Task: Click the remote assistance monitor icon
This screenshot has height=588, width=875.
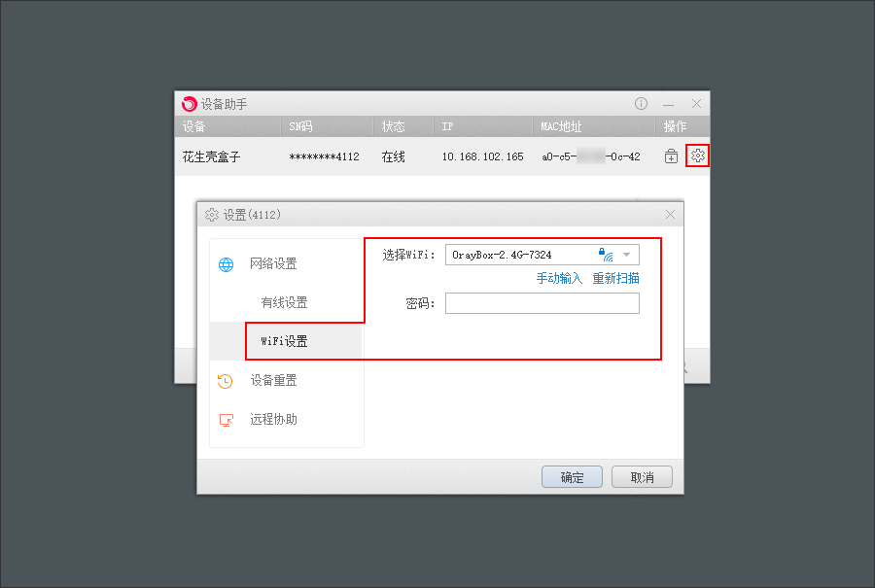Action: (226, 420)
